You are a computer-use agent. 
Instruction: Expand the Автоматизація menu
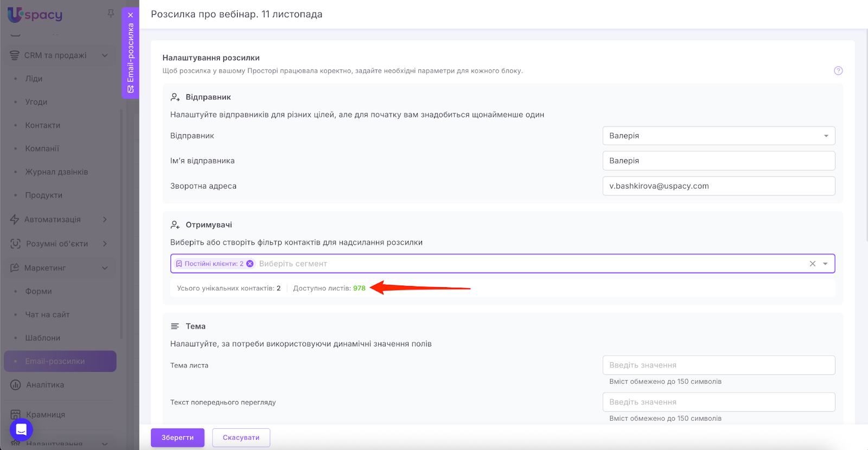coord(105,219)
